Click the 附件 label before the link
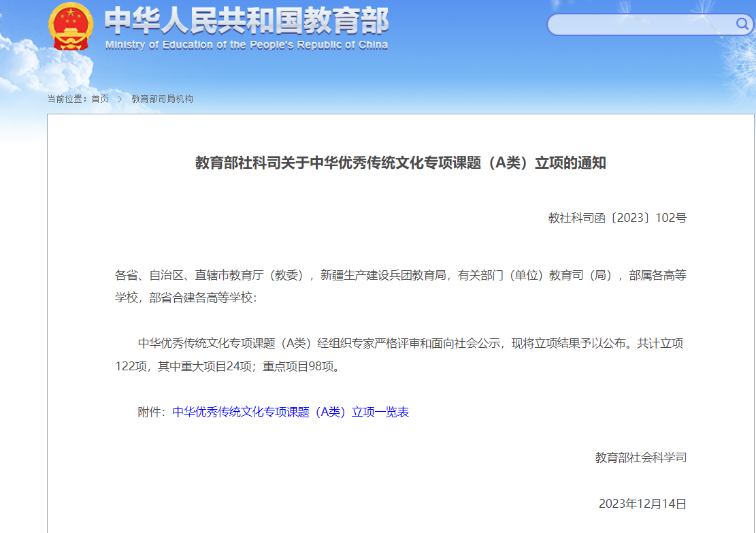This screenshot has height=533, width=756. click(x=151, y=412)
